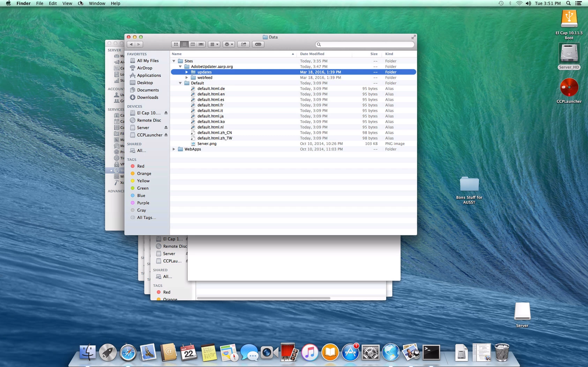Open the Arrange items dropdown in toolbar

point(214,44)
